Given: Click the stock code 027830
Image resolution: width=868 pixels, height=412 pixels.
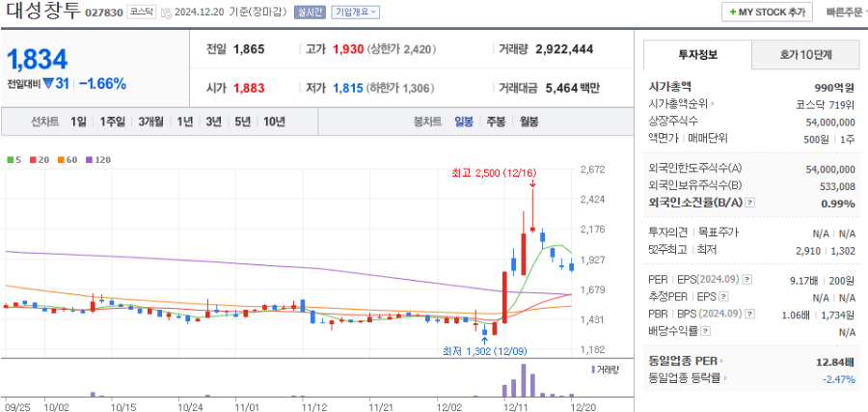Looking at the screenshot, I should click(103, 13).
